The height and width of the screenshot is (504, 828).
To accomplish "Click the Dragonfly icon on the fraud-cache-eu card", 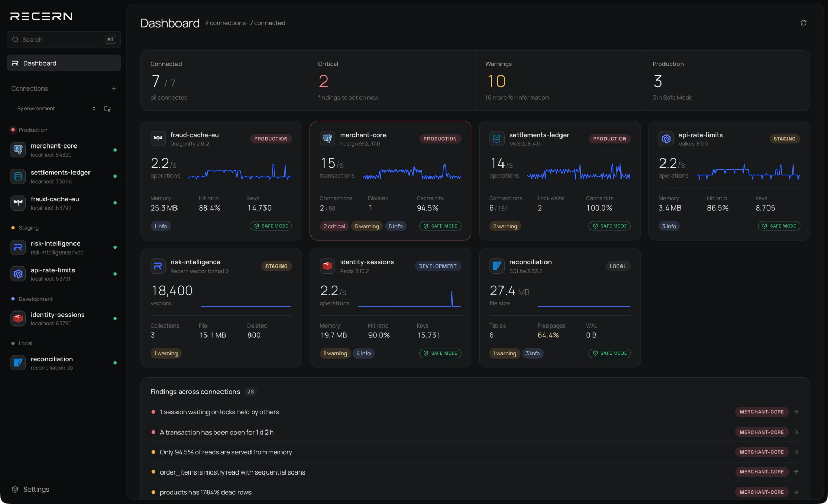I will 158,139.
